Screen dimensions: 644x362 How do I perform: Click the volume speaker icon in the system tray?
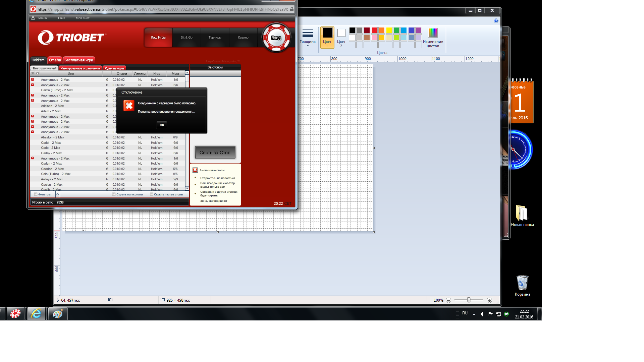tap(482, 314)
